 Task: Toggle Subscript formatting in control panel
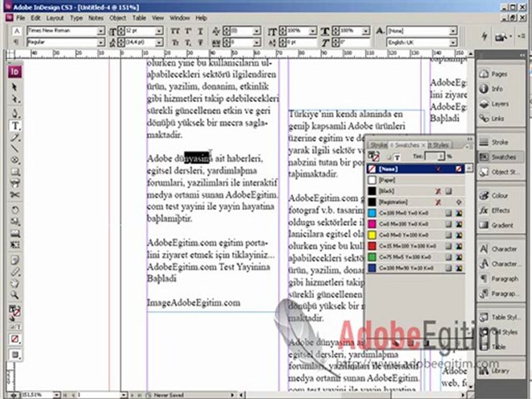point(188,43)
